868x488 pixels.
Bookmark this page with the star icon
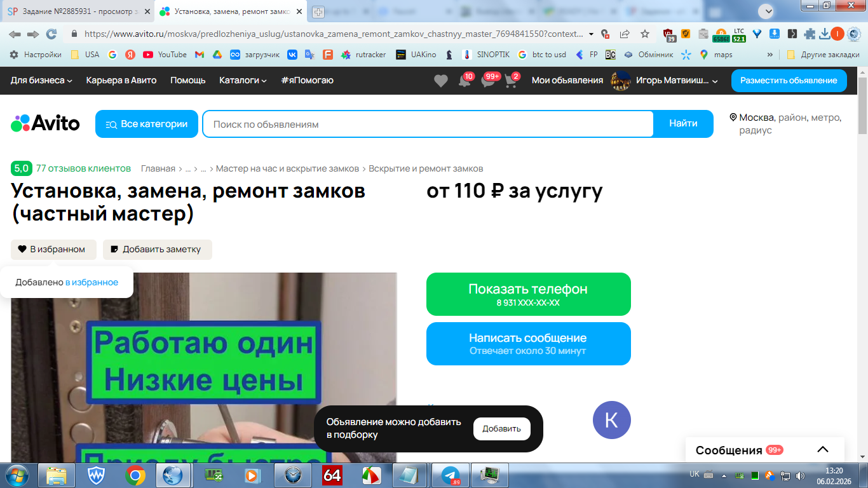click(645, 34)
